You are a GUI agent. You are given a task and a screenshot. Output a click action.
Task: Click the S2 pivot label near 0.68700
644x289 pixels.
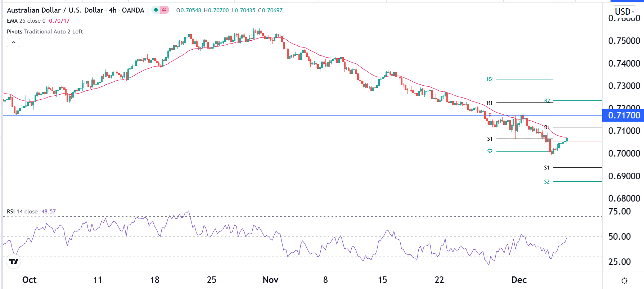(547, 182)
